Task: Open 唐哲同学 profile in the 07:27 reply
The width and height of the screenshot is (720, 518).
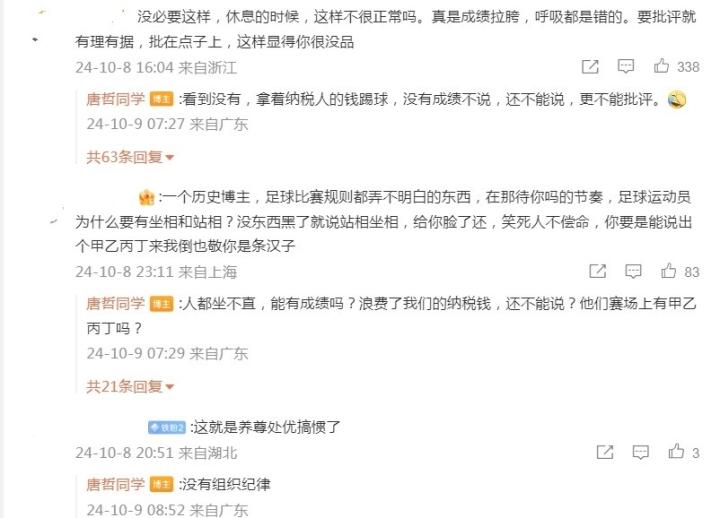Action: point(116,99)
